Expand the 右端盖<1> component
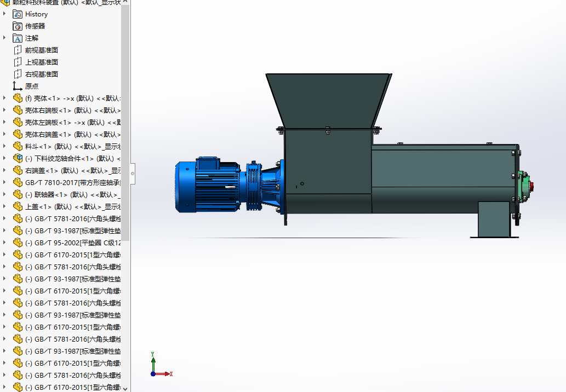566x392 pixels. coord(4,170)
